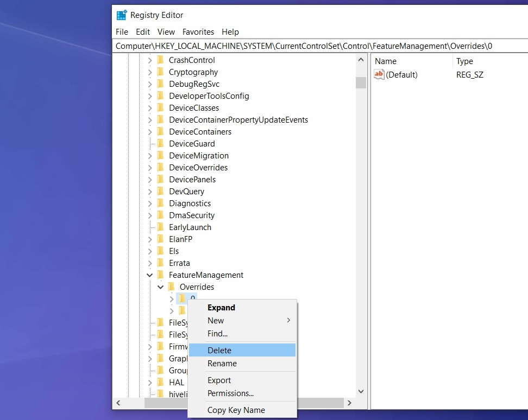The width and height of the screenshot is (528, 420).
Task: Click the horizontal scroll right arrow
Action: pos(349,403)
